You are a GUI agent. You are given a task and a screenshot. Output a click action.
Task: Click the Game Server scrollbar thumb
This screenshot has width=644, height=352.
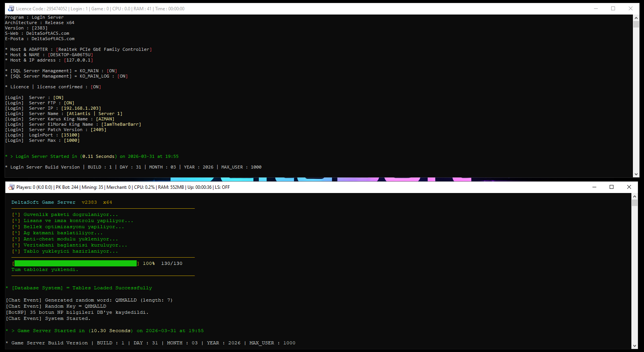pyautogui.click(x=634, y=203)
